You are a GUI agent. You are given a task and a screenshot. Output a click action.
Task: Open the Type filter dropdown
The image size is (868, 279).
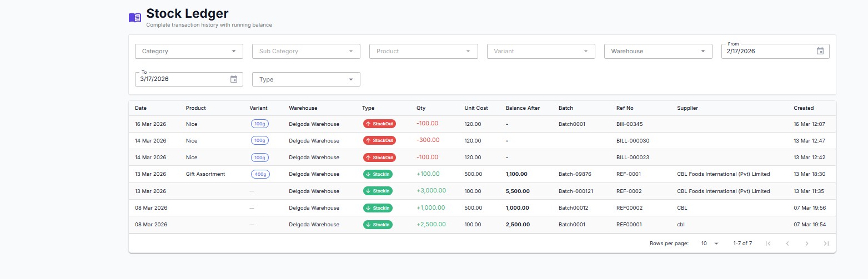(x=306, y=79)
